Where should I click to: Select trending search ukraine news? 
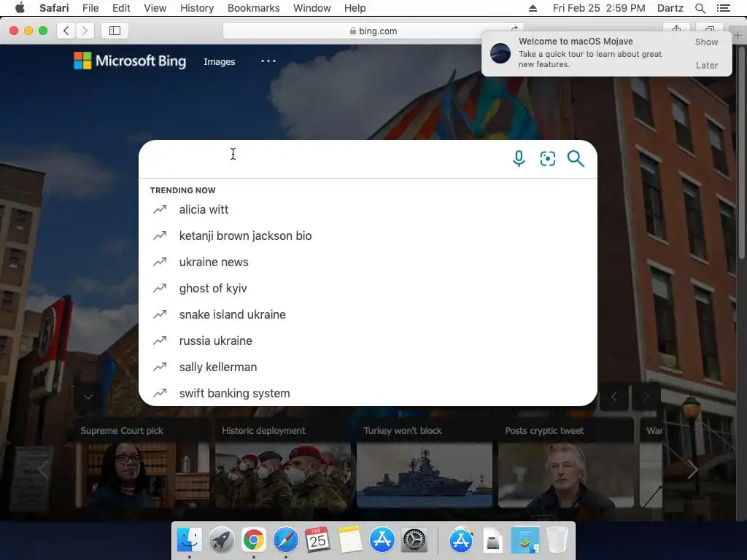[368, 262]
